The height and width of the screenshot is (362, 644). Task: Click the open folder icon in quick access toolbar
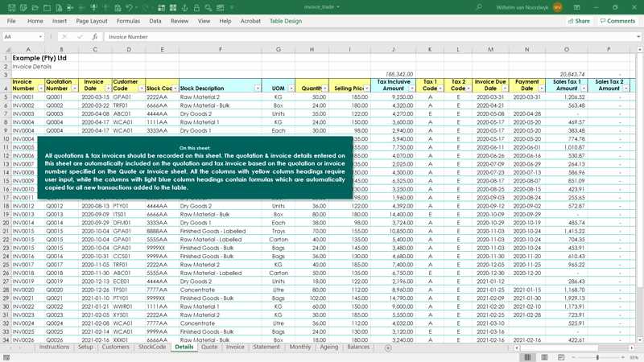[x=35, y=8]
